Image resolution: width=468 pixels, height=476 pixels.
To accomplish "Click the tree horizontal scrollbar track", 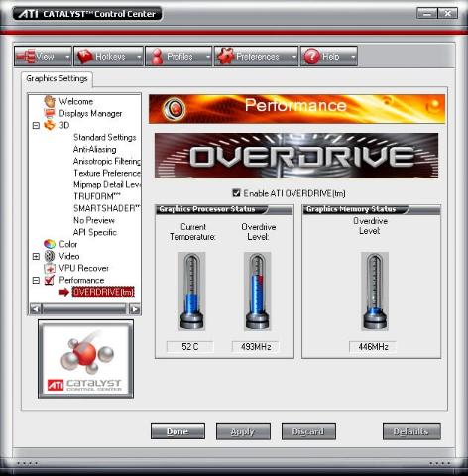I will coord(84,309).
